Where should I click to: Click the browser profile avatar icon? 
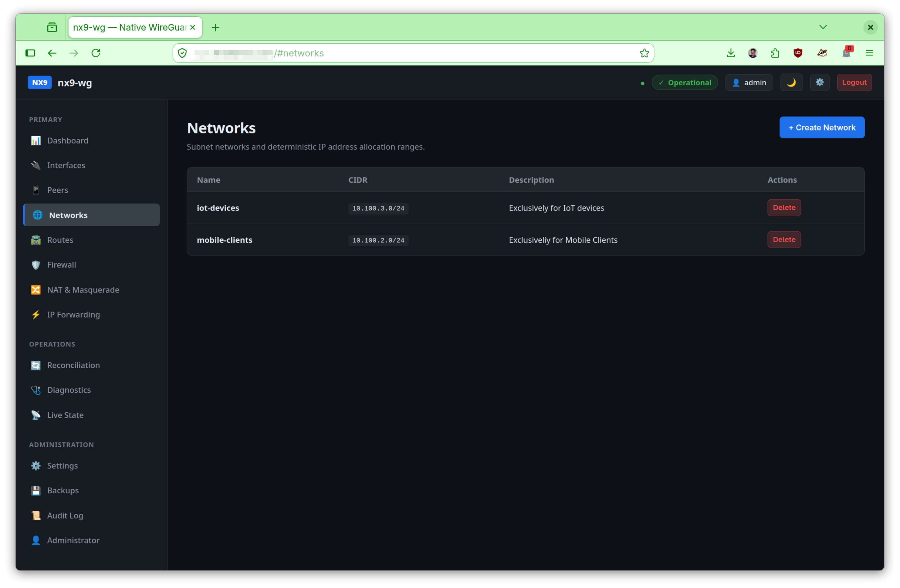pyautogui.click(x=753, y=53)
